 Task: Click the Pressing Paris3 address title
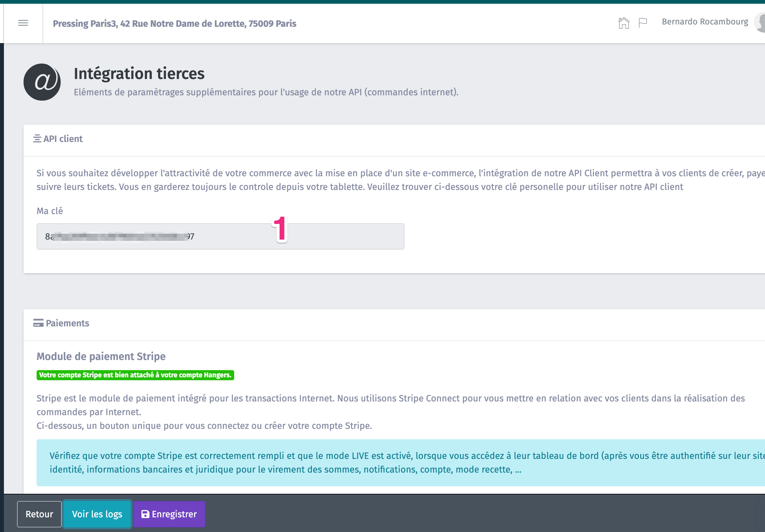[x=174, y=23]
